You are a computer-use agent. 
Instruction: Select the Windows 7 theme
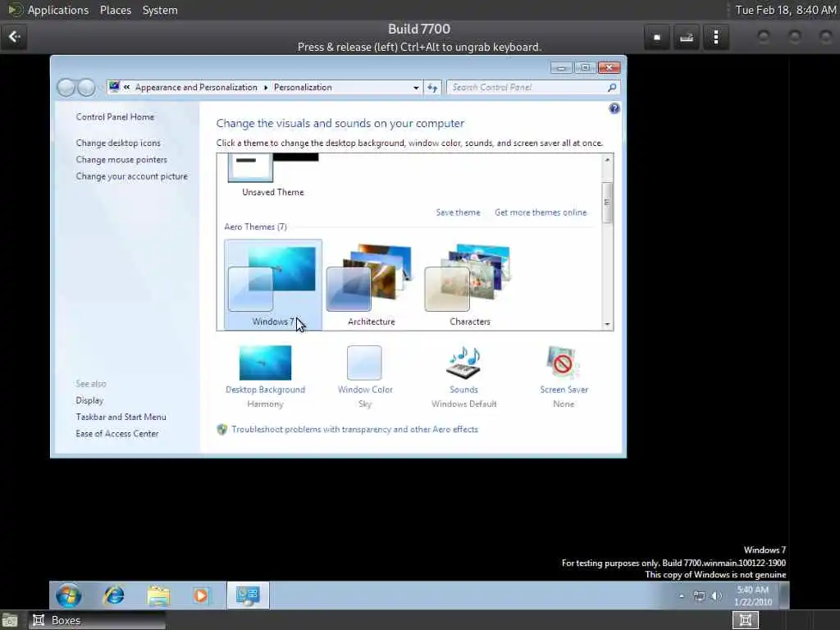pos(273,285)
